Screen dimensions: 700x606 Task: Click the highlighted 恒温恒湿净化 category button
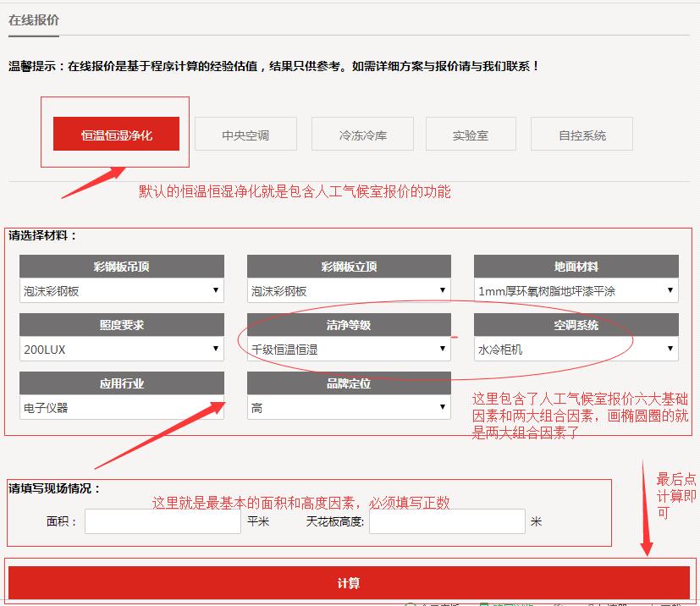[x=116, y=134]
